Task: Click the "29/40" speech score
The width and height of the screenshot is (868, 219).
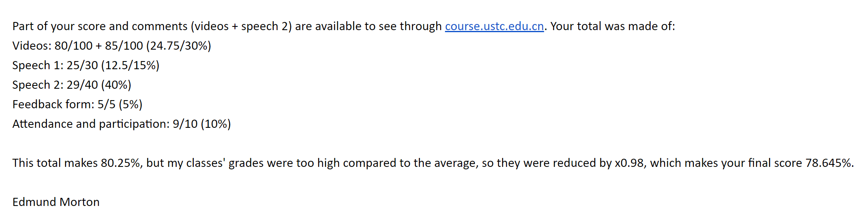Action: (x=82, y=85)
